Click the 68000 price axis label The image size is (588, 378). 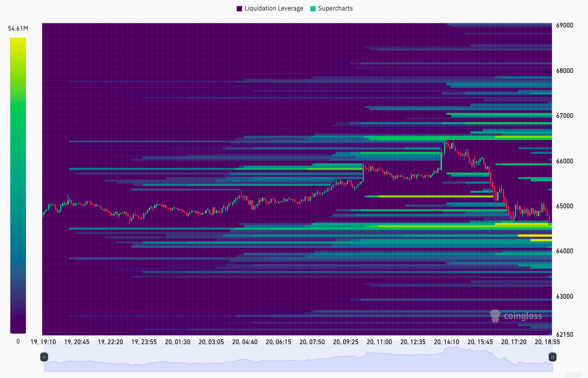pyautogui.click(x=564, y=71)
